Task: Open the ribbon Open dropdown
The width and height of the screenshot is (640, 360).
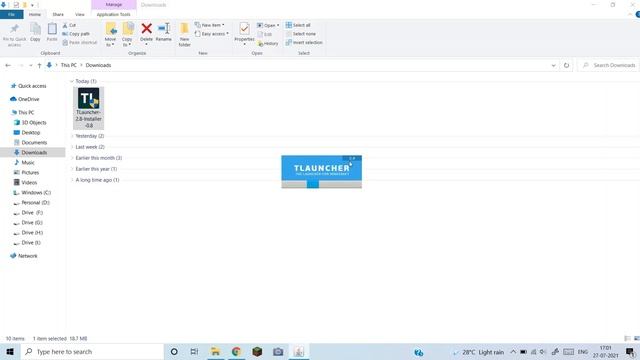Action: 268,25
